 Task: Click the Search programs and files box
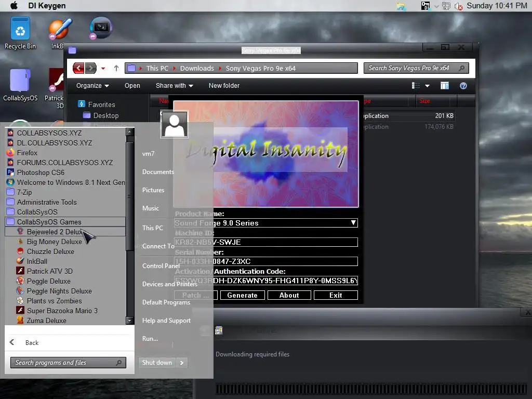tap(68, 363)
